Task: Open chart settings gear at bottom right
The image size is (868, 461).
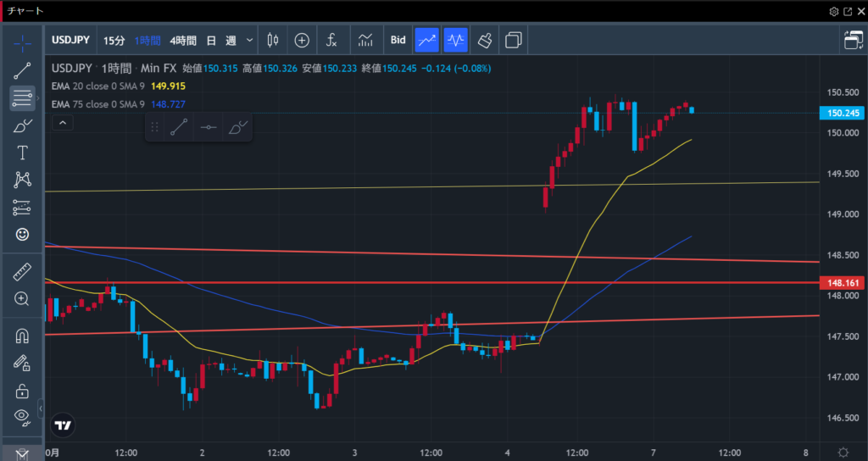Action: [843, 453]
